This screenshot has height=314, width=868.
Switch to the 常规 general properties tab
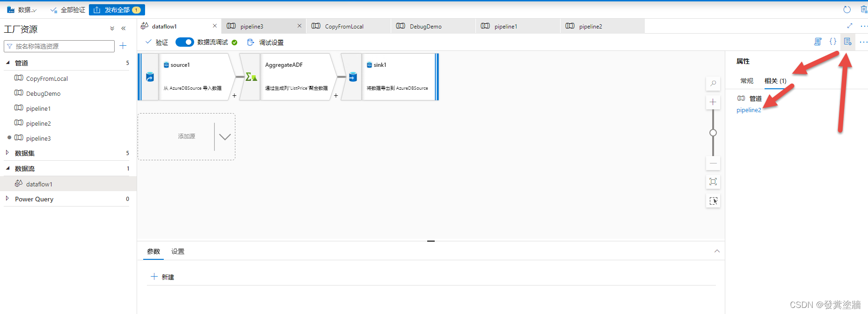[747, 81]
